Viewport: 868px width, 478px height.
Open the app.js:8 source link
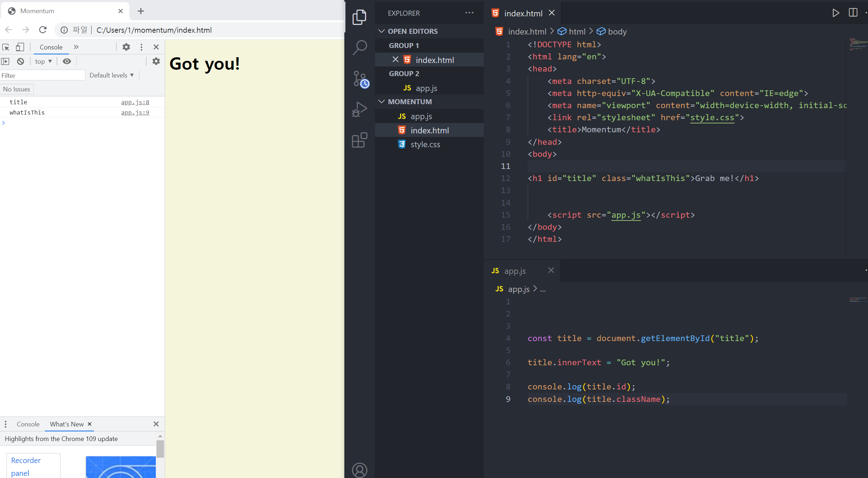(135, 102)
